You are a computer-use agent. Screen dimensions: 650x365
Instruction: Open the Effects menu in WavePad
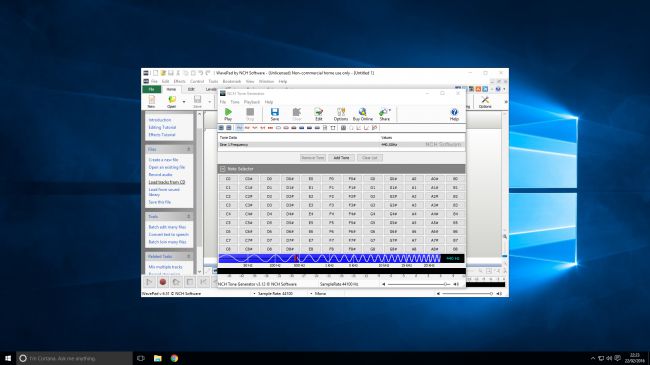point(179,81)
